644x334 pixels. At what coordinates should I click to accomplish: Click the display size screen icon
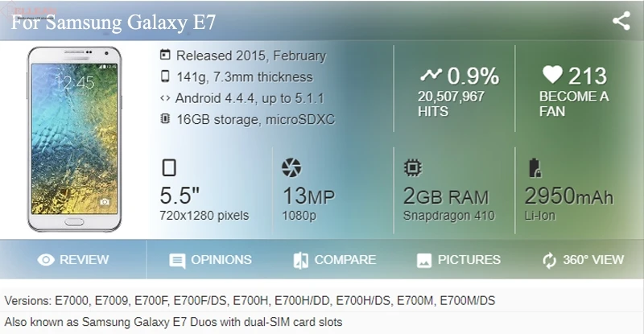(x=169, y=168)
